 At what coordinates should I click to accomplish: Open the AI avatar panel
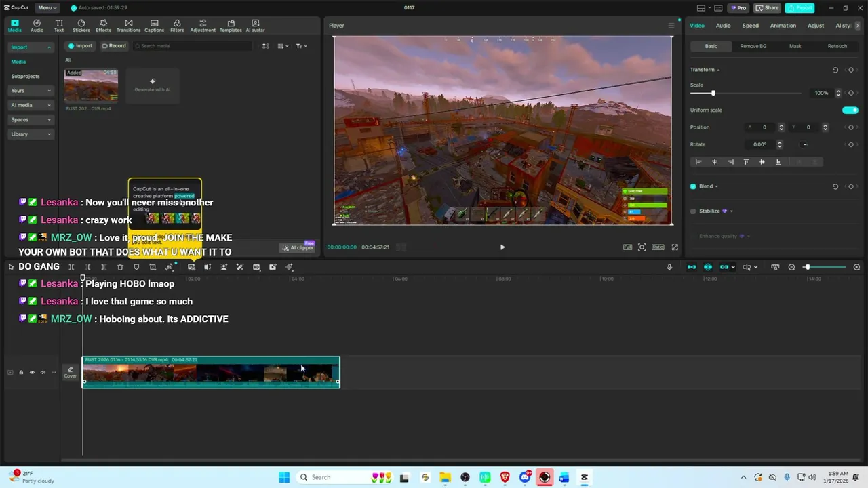pos(255,26)
